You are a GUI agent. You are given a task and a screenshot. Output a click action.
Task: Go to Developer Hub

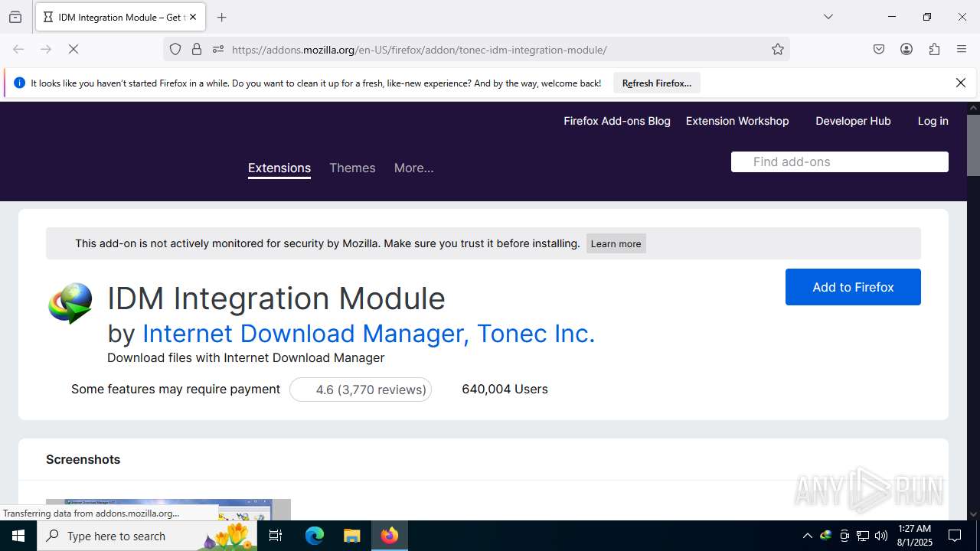tap(853, 121)
